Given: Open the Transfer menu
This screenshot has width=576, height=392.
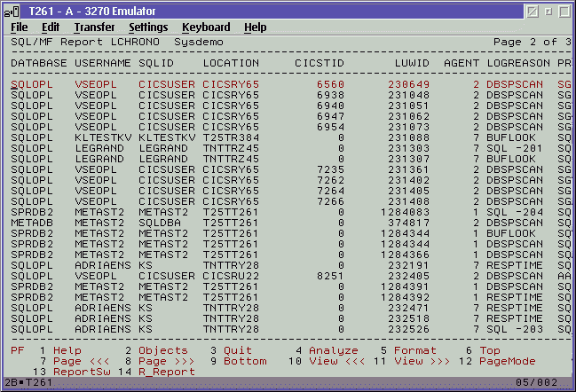Looking at the screenshot, I should [x=94, y=27].
